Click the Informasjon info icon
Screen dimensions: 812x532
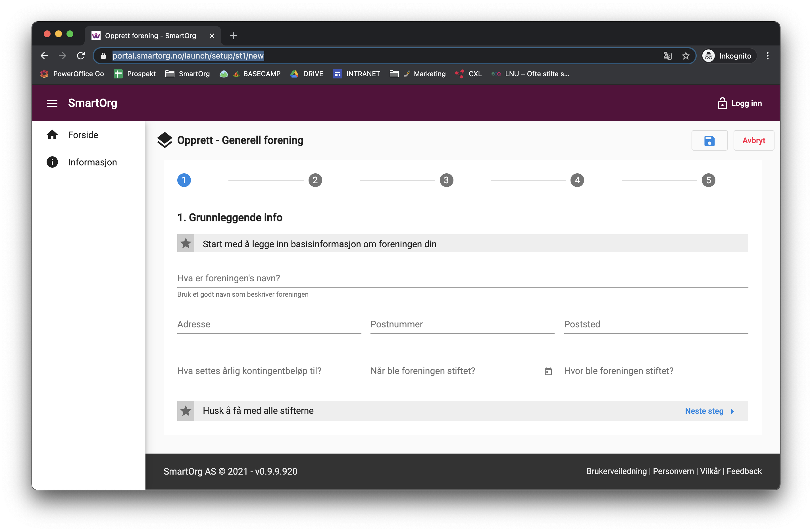[52, 162]
